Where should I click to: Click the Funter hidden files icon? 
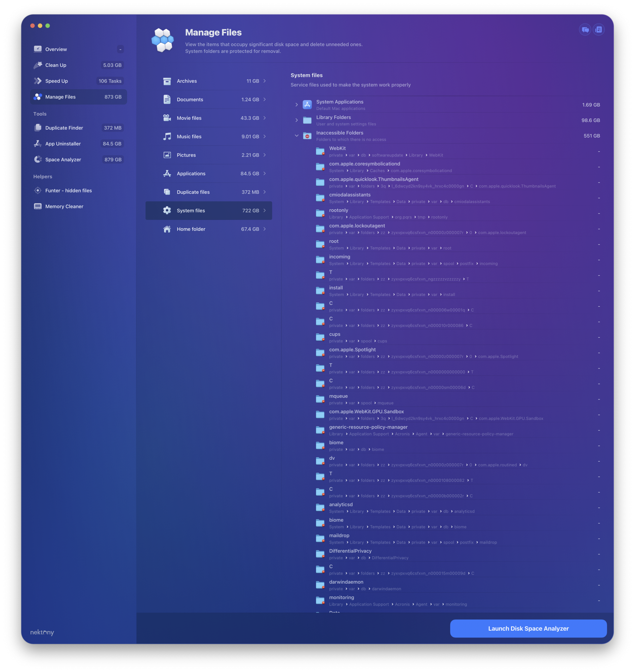[38, 191]
